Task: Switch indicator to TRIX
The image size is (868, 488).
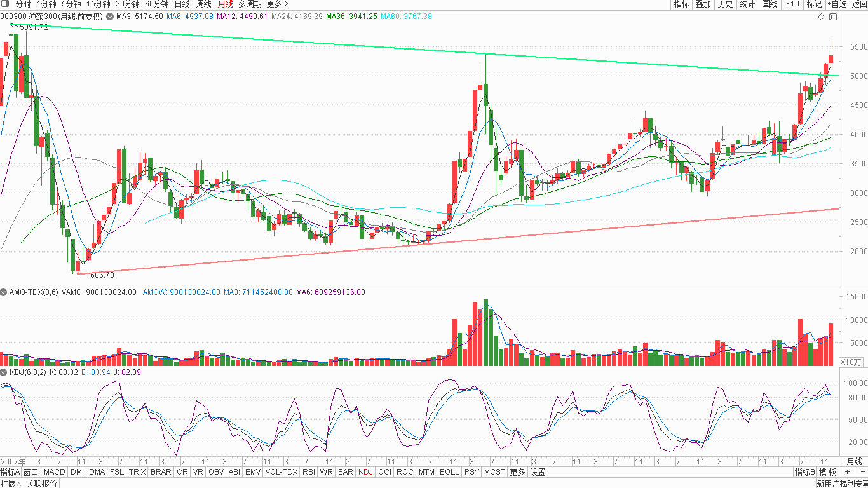Action: pyautogui.click(x=137, y=472)
